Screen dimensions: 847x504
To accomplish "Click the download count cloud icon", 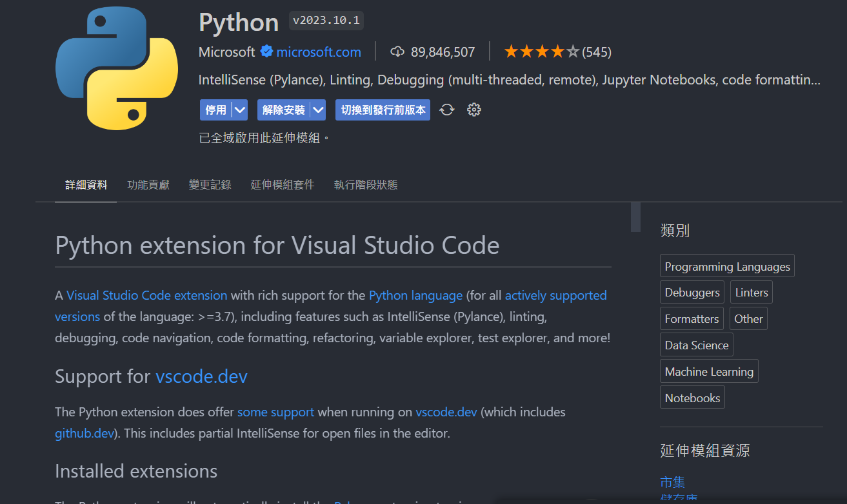I will [397, 52].
